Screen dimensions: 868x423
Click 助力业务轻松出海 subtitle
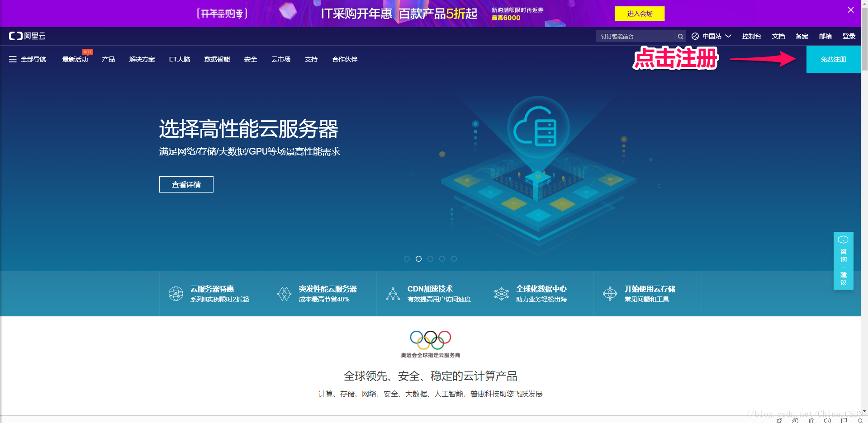(541, 299)
